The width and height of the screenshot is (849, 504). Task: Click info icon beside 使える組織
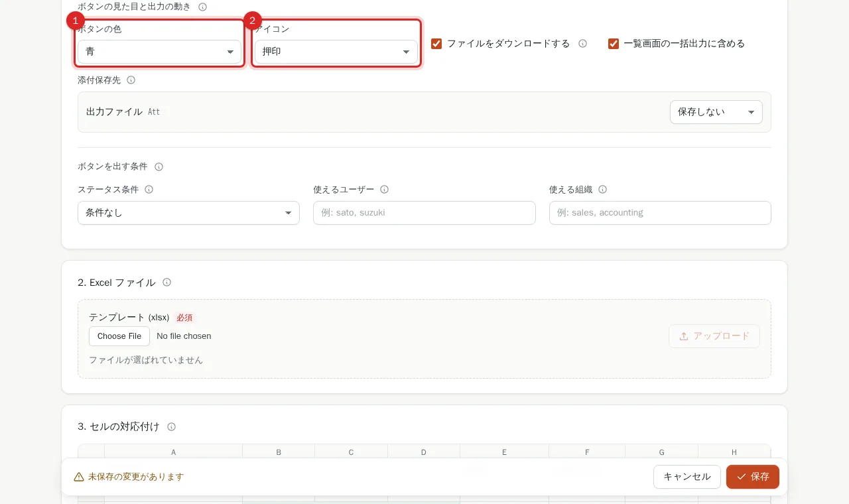coord(603,190)
